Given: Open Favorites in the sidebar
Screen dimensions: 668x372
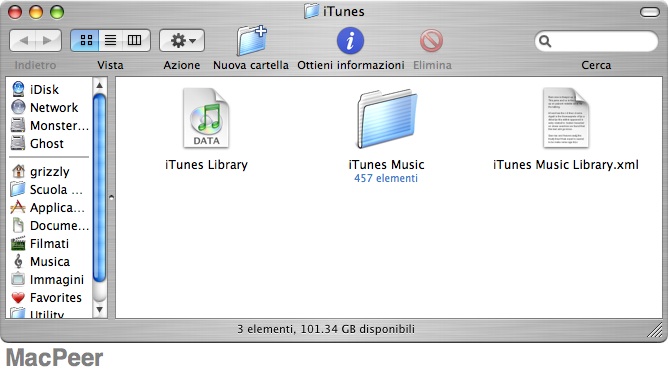Looking at the screenshot, I should click(x=46, y=297).
